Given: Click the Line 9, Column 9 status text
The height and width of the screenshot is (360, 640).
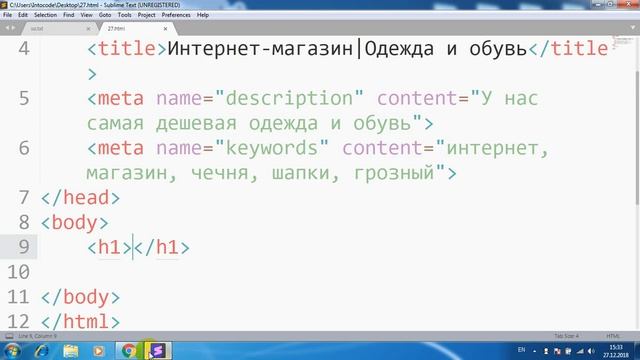Looking at the screenshot, I should pyautogui.click(x=38, y=336).
